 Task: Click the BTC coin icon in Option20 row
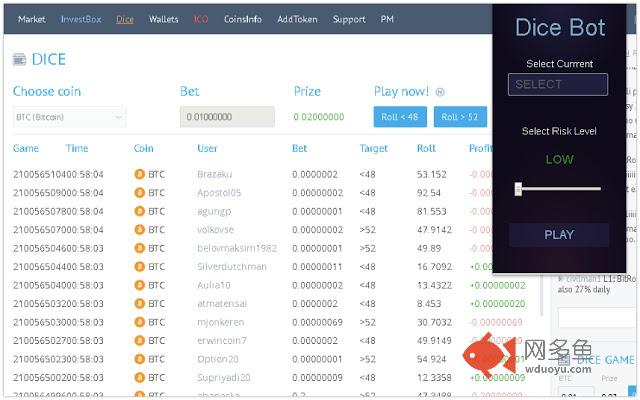coord(140,359)
